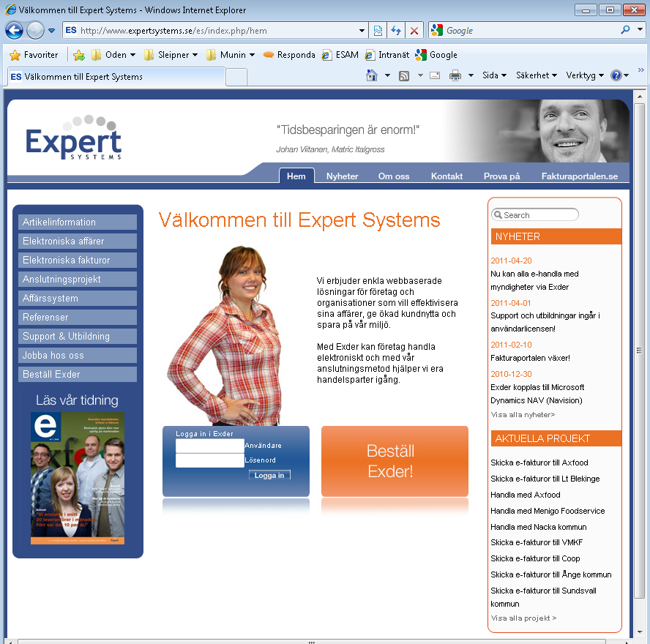The height and width of the screenshot is (644, 650).
Task: Expand the Sleipner favorites folder
Action: click(171, 55)
